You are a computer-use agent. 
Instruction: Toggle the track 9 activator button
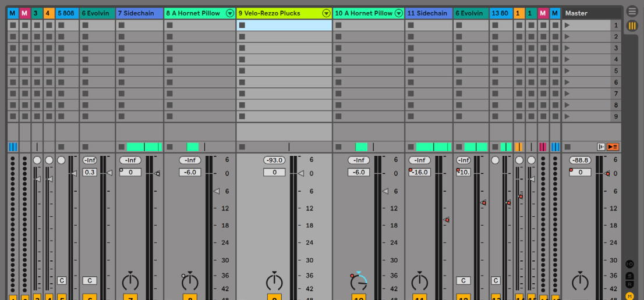coord(274,297)
